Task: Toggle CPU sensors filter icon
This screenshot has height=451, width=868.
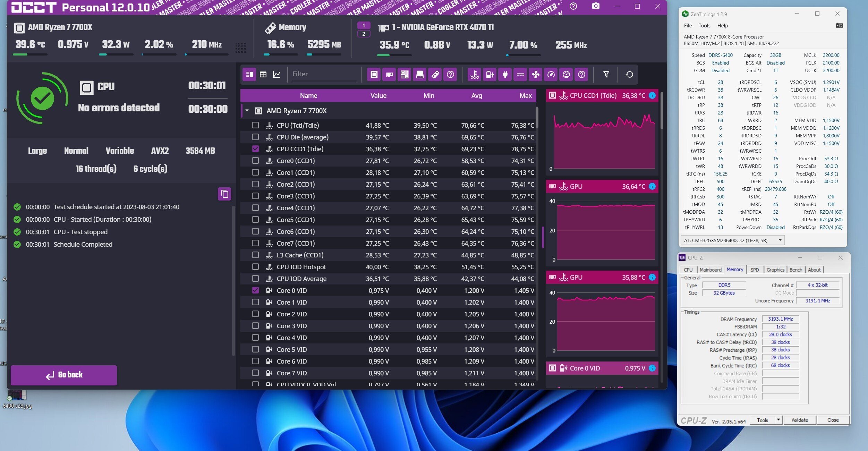Action: pyautogui.click(x=374, y=74)
